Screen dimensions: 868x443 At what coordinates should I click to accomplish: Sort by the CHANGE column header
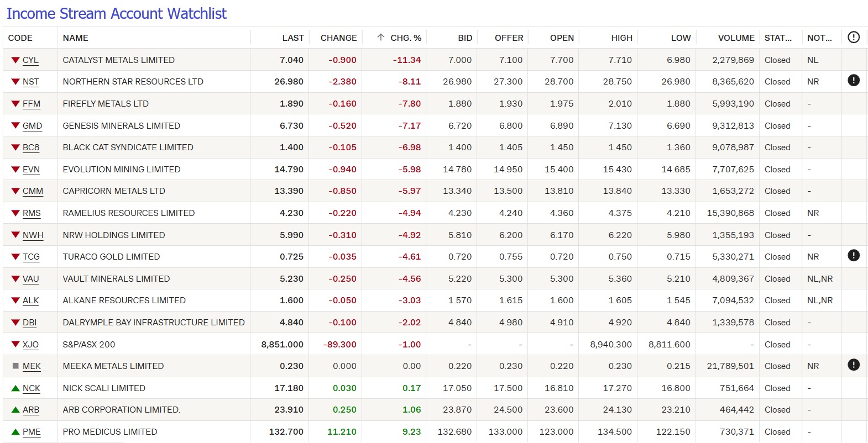pos(338,38)
